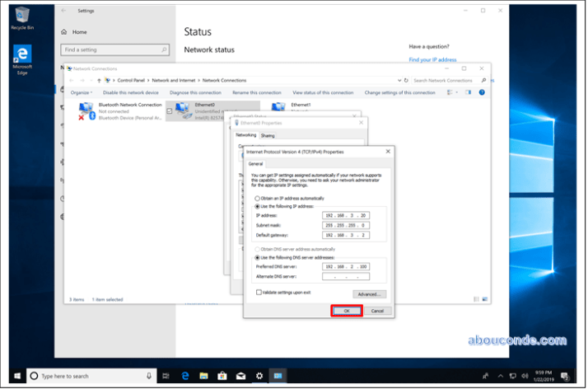Open Microsoft Store from the taskbar
The width and height of the screenshot is (588, 389).
(x=221, y=376)
